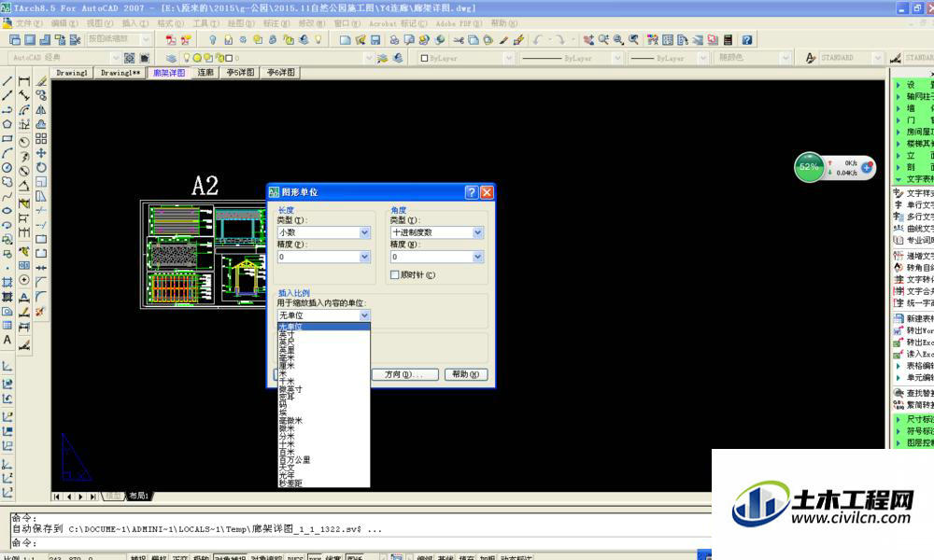Switch to the Drawing1 document tab
This screenshot has height=560, width=934.
coord(72,73)
